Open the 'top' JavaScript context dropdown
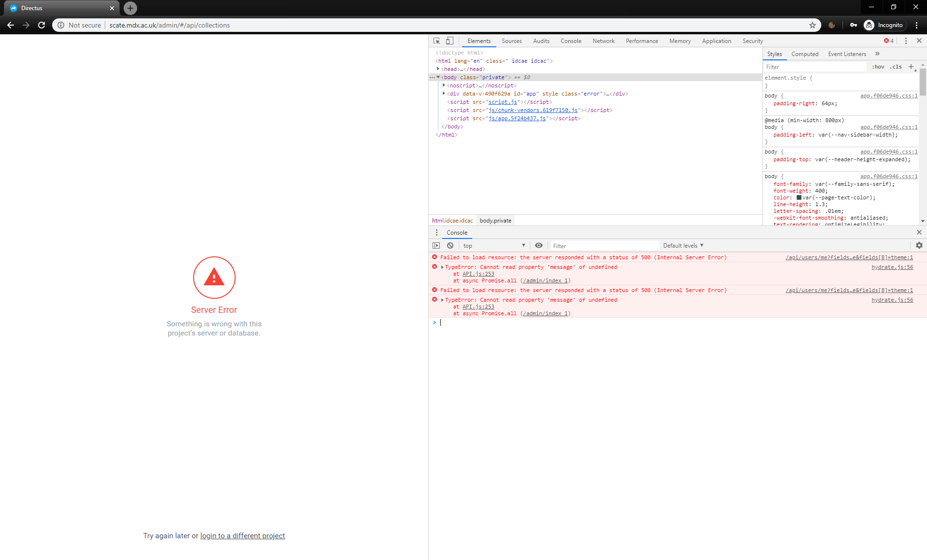Viewport: 927px width, 560px height. [493, 245]
